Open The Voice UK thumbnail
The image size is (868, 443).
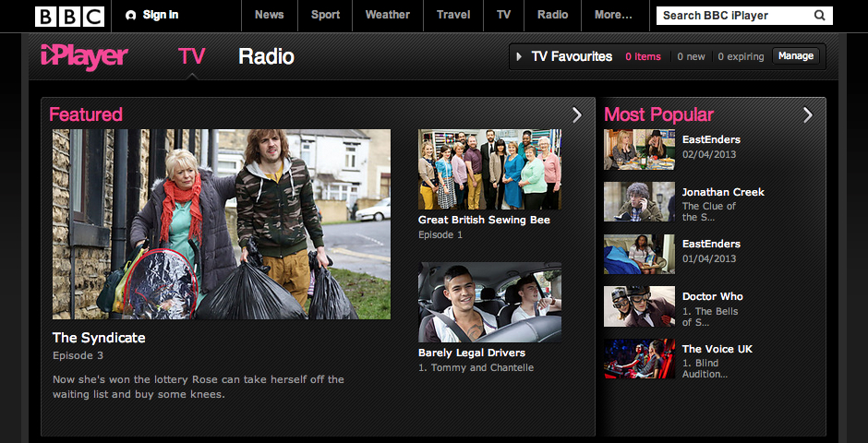(x=639, y=358)
